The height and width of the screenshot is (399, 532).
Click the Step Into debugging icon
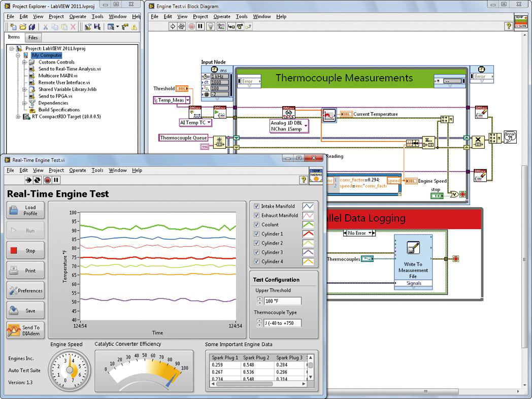tap(231, 26)
